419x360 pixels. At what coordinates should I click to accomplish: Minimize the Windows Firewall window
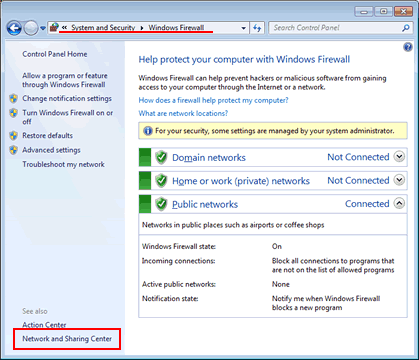(364, 12)
